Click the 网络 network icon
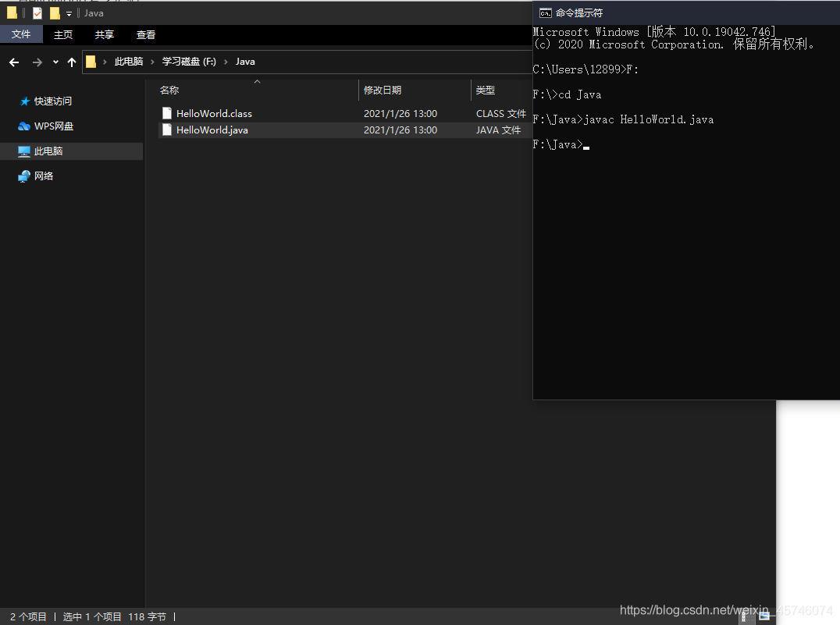Image resolution: width=840 pixels, height=625 pixels. 24,176
